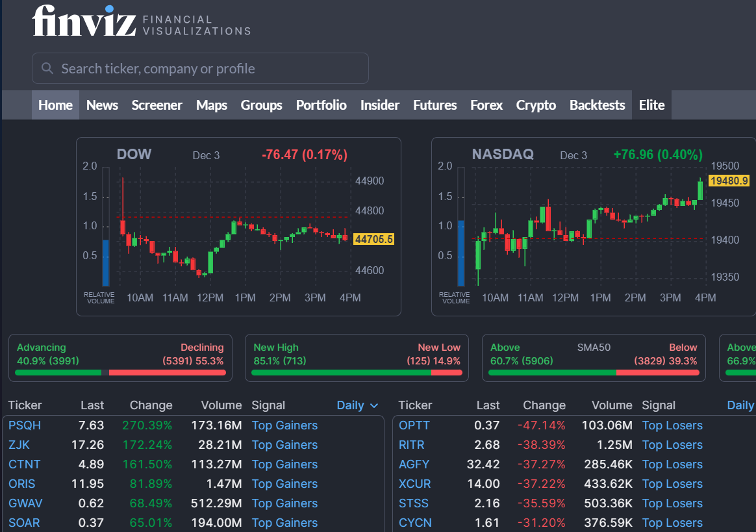This screenshot has height=532, width=756.
Task: Open ticker STSS
Action: coord(414,503)
